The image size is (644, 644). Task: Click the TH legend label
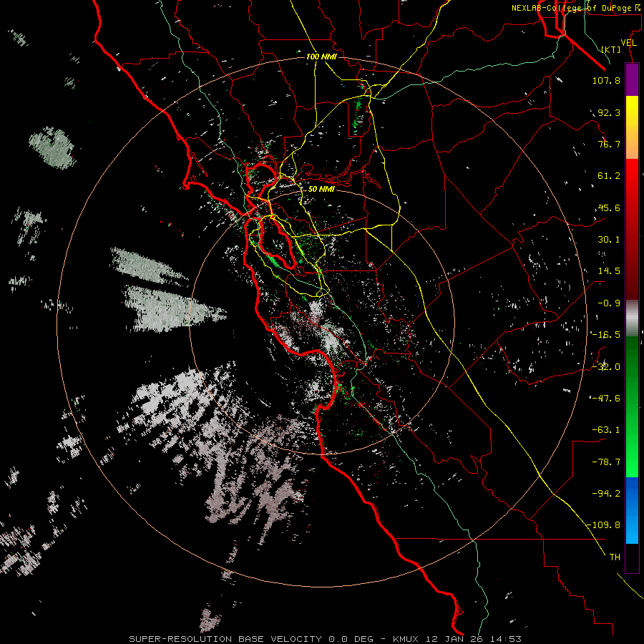(x=615, y=557)
